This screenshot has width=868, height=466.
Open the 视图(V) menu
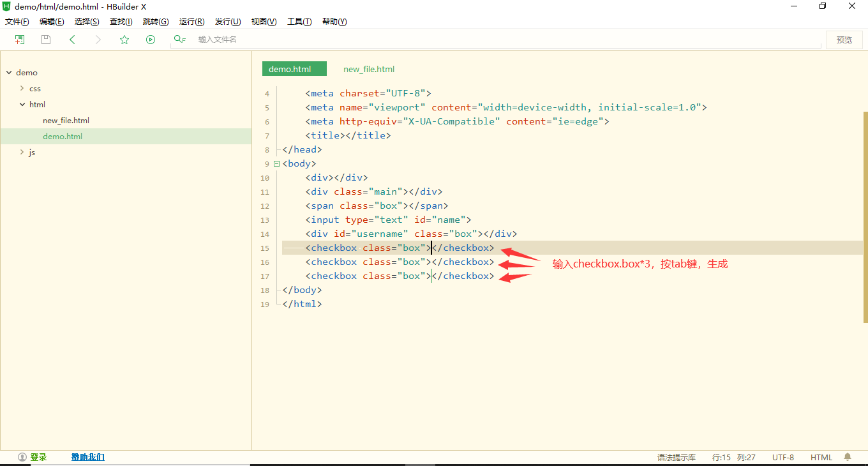point(264,22)
